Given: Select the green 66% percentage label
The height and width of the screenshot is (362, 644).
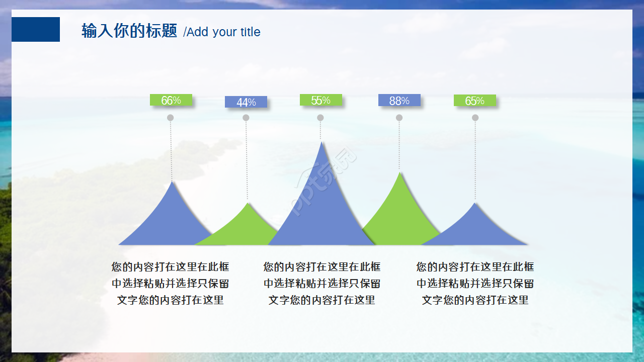Looking at the screenshot, I should point(171,100).
